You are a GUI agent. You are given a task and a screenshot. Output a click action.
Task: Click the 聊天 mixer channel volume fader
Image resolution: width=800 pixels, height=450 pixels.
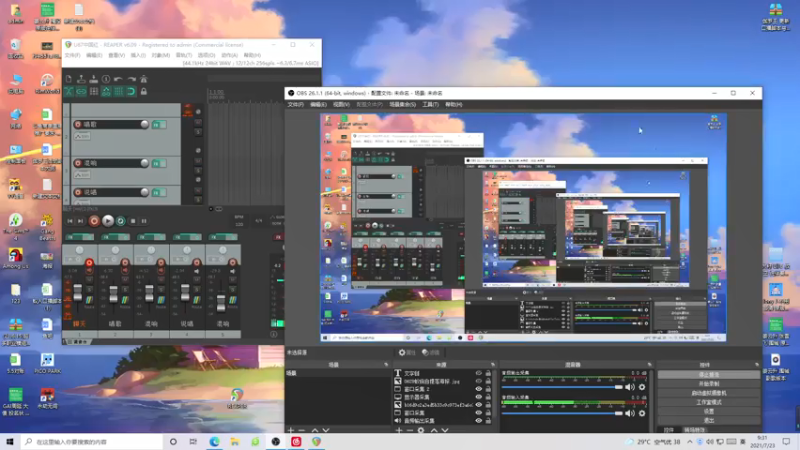(x=78, y=292)
